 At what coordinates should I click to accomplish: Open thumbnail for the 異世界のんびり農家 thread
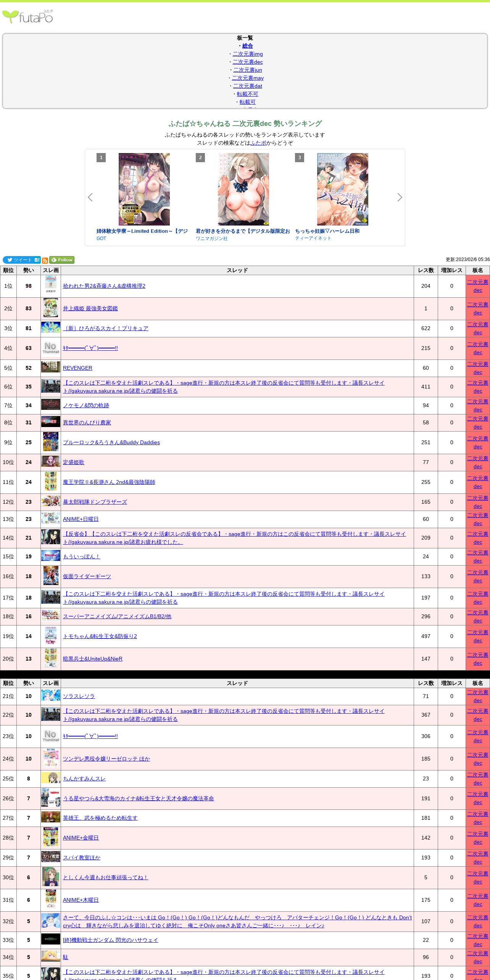tap(51, 422)
